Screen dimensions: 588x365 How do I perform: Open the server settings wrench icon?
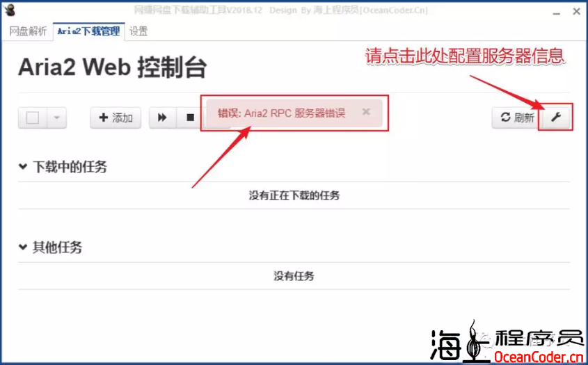click(556, 117)
